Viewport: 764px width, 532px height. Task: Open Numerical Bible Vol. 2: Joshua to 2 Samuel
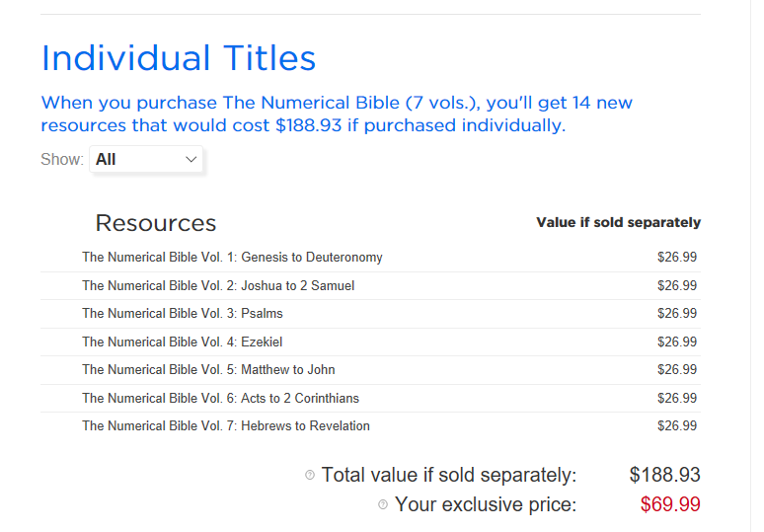point(218,285)
